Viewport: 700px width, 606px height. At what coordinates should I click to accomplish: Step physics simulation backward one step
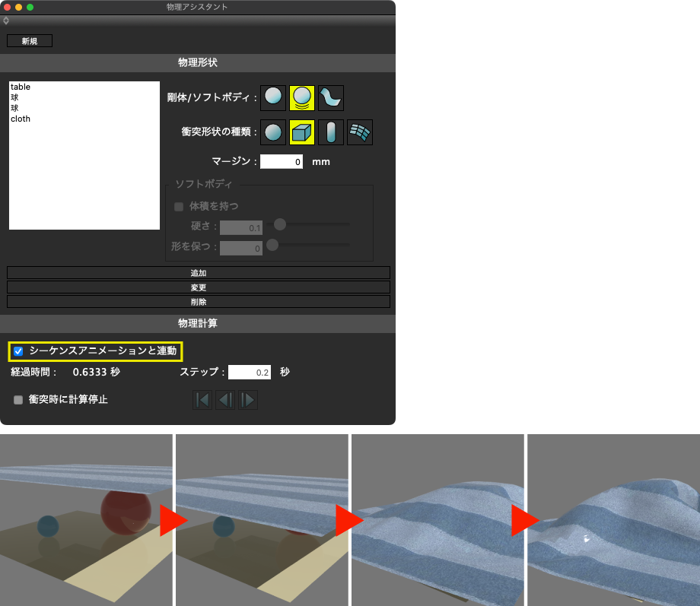pos(225,400)
